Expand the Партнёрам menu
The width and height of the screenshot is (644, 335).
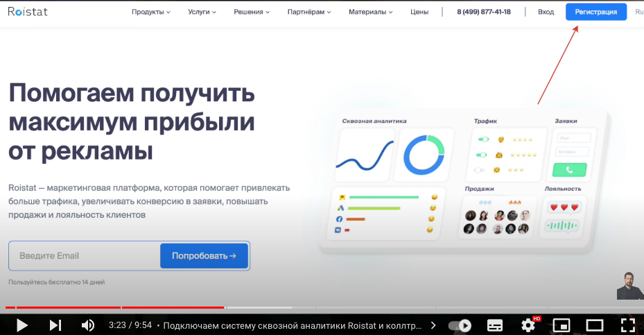(309, 12)
